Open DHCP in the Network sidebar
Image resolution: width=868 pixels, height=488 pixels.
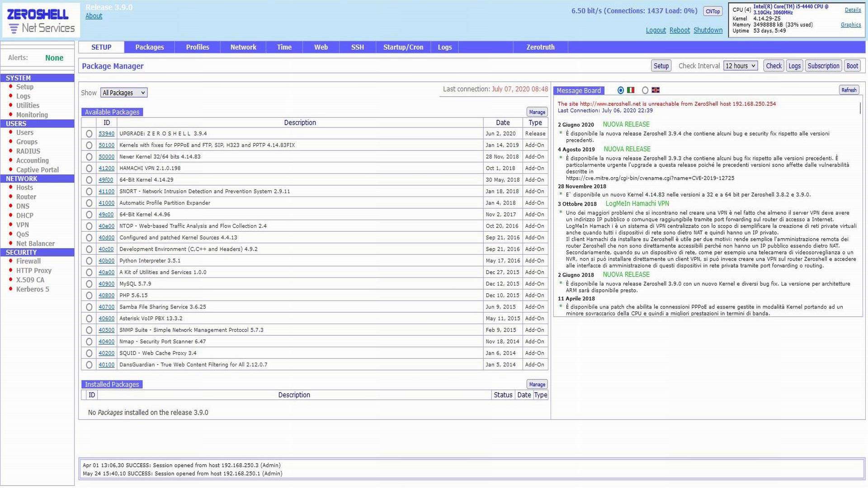25,216
